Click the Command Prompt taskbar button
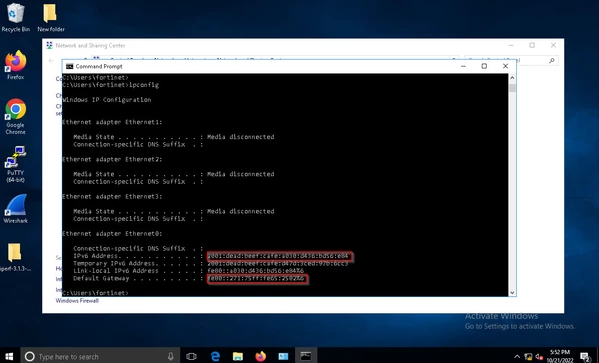Screen dimensions: 599x363 point(306,357)
